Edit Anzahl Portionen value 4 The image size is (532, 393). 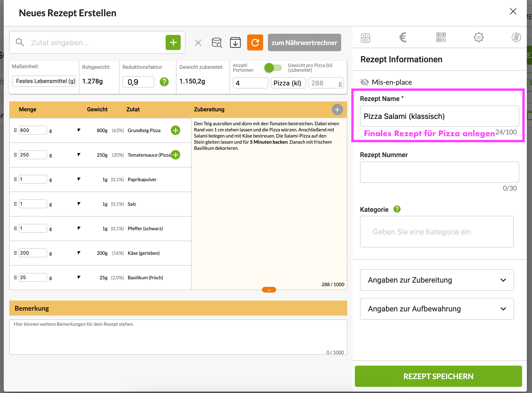click(x=250, y=83)
